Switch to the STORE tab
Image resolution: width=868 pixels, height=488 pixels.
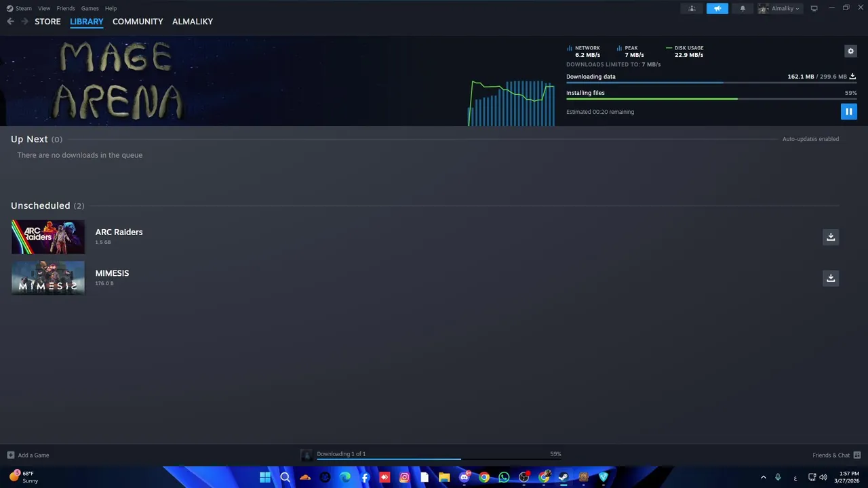point(47,22)
